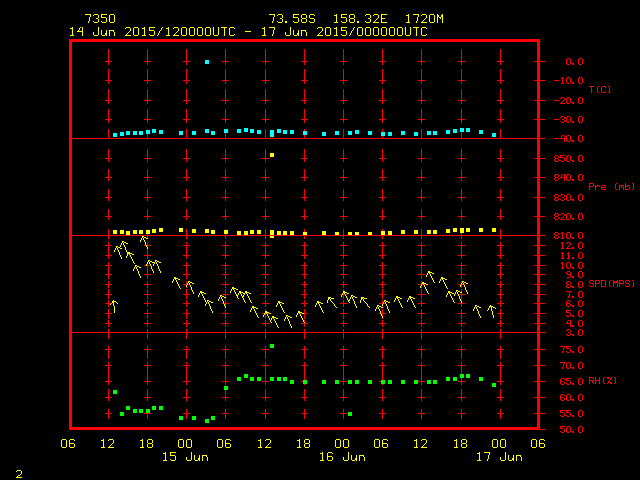The width and height of the screenshot is (640, 480).
Task: Select the date range title text
Action: [248, 32]
